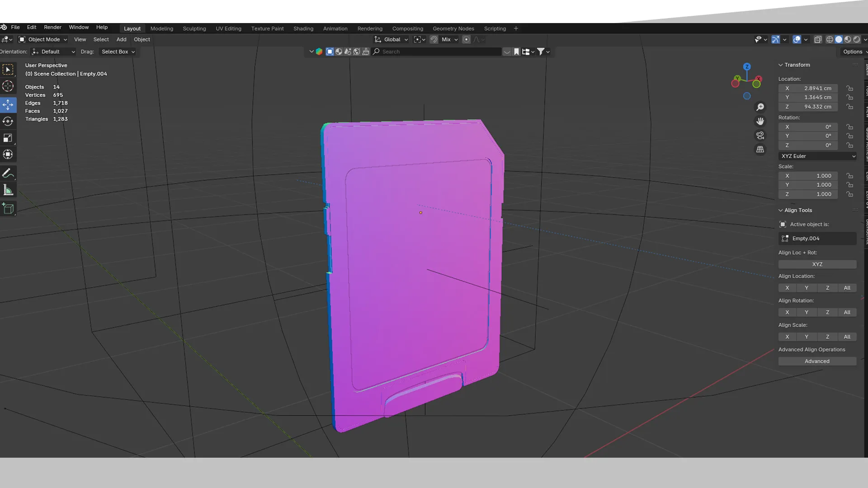Select the Move tool in the toolbar
Image resolution: width=868 pixels, height=488 pixels.
(x=8, y=104)
